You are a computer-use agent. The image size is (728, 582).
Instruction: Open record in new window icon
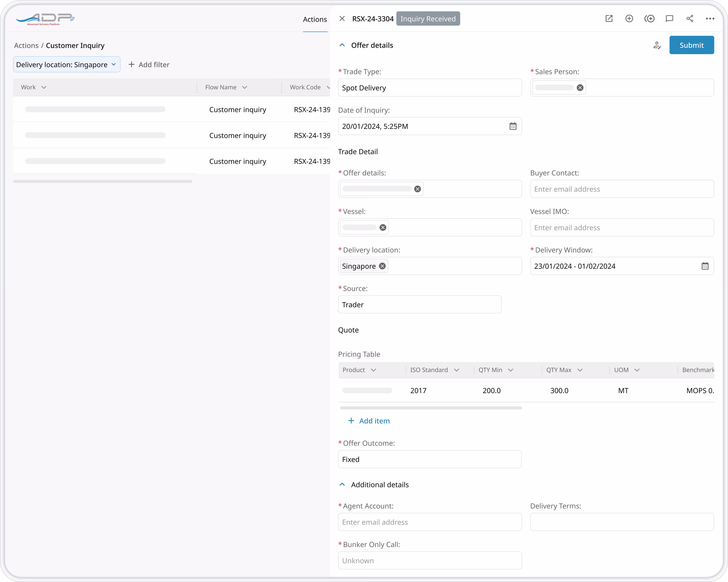tap(609, 19)
